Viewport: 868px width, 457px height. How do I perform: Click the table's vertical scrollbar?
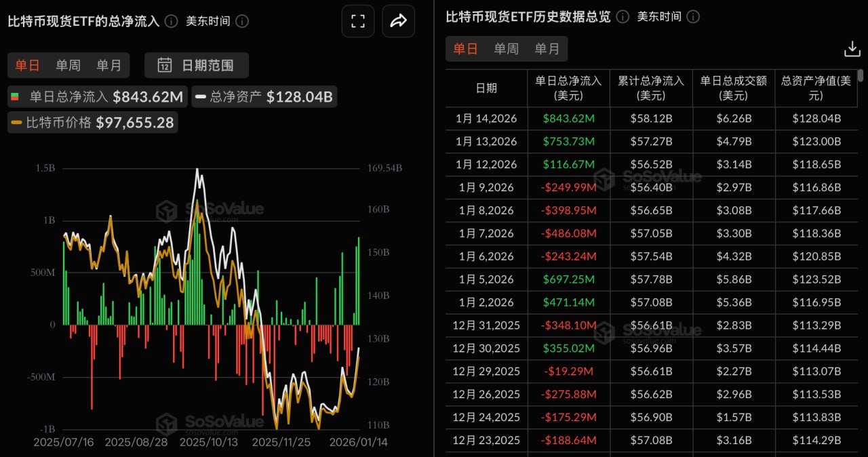click(861, 76)
